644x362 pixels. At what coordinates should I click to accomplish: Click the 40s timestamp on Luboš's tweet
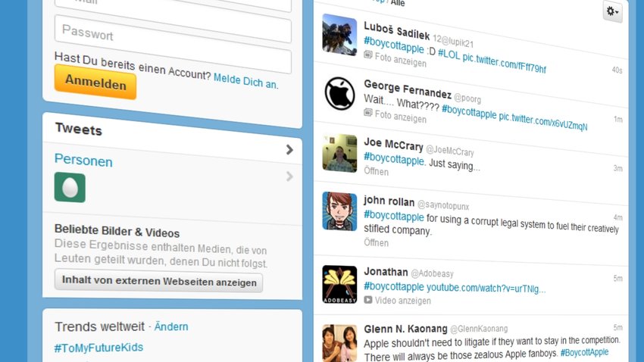coord(617,70)
